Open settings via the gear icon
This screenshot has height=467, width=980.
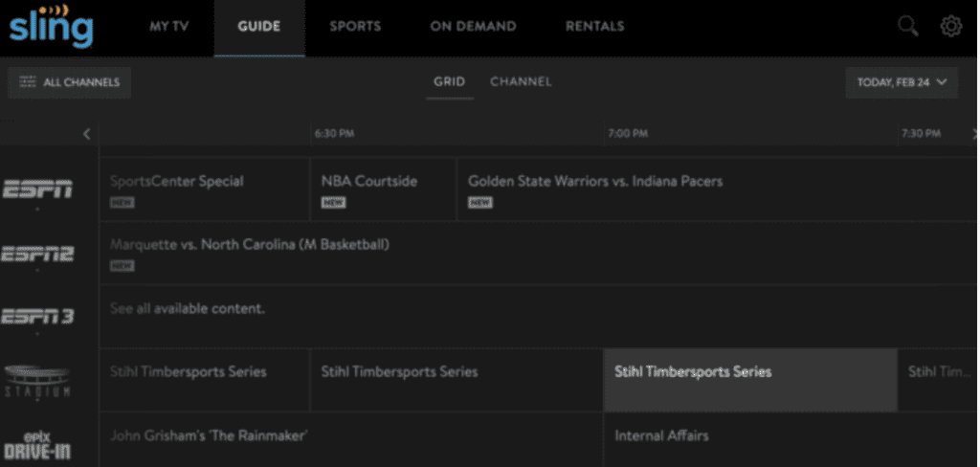click(x=951, y=26)
